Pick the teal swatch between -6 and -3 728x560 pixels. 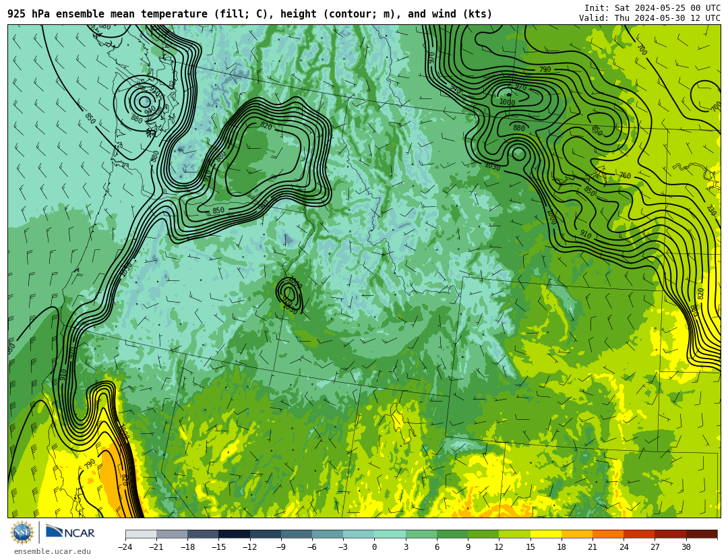click(328, 534)
